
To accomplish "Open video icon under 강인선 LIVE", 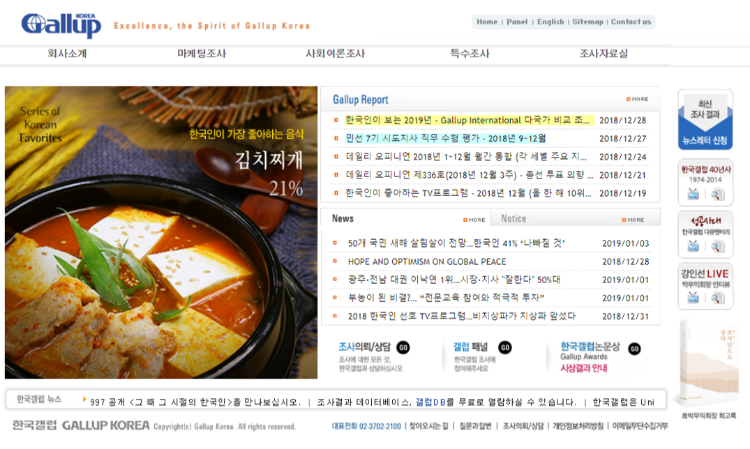I will (x=693, y=297).
